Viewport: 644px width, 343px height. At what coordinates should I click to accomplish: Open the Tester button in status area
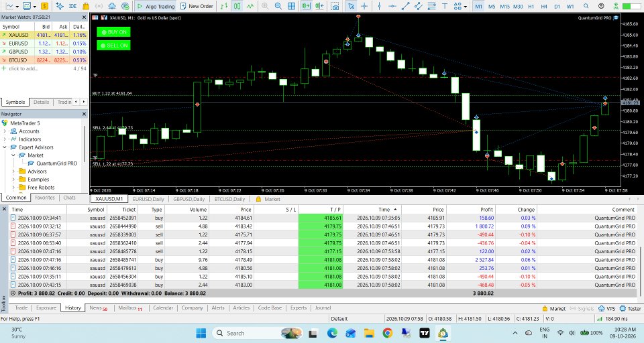click(631, 309)
